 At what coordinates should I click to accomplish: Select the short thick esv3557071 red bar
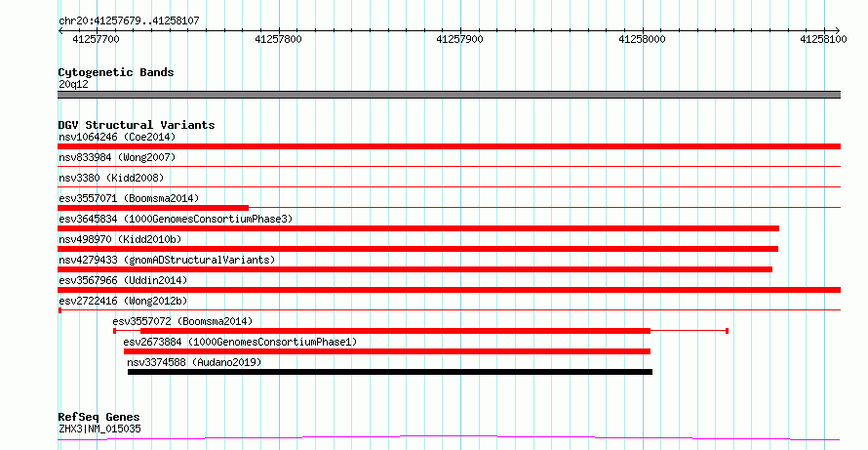153,208
